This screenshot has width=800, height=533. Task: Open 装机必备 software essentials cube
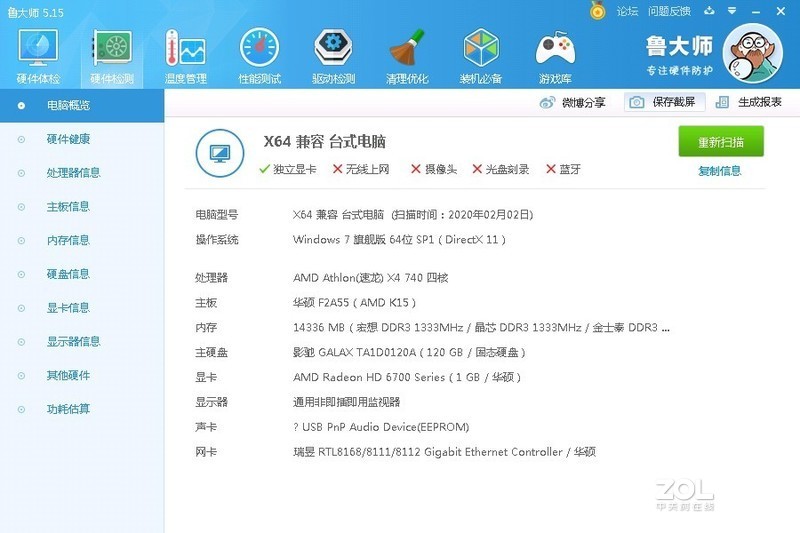pyautogui.click(x=481, y=56)
